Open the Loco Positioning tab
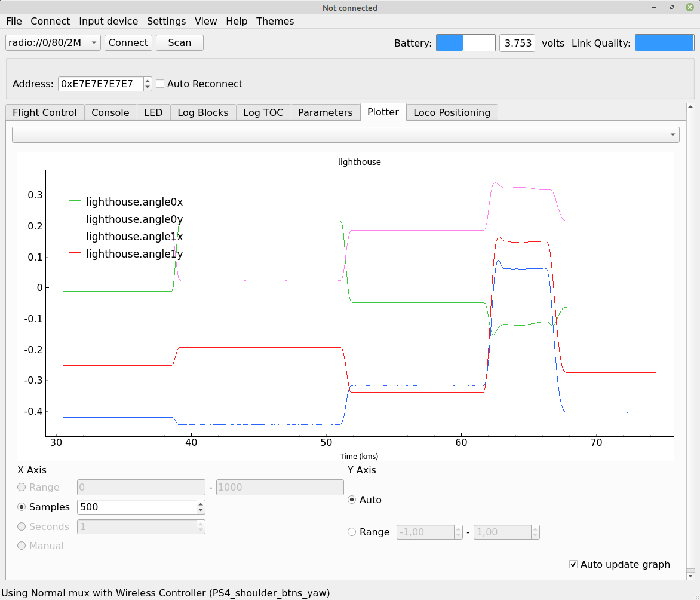Screen dimensions: 700x600 [x=452, y=112]
